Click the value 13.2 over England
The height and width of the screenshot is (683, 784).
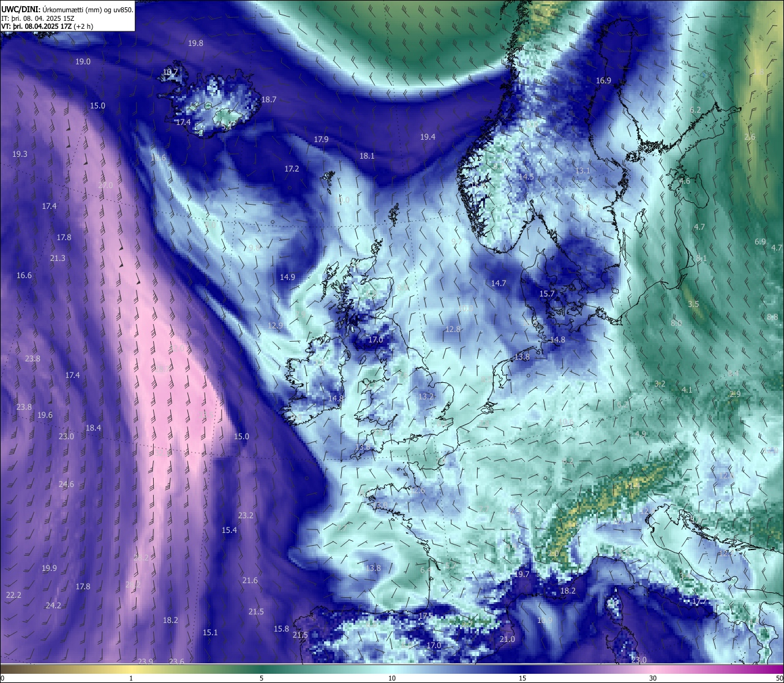[426, 396]
